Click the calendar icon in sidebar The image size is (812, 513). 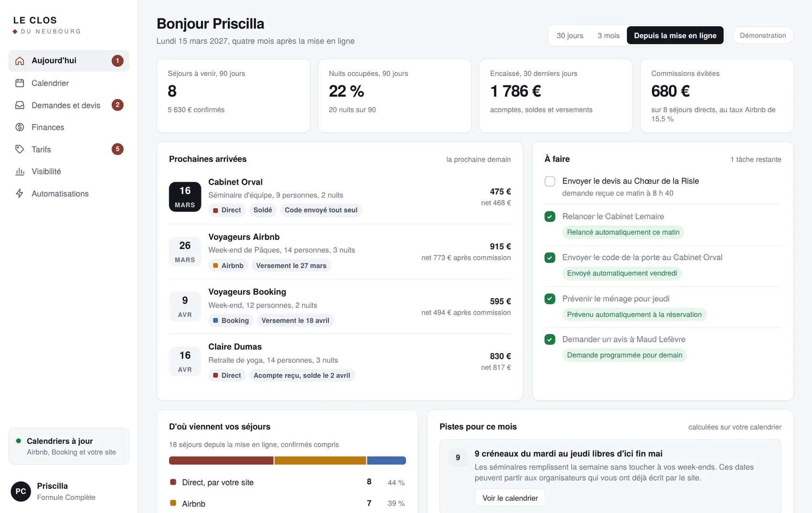coord(20,83)
